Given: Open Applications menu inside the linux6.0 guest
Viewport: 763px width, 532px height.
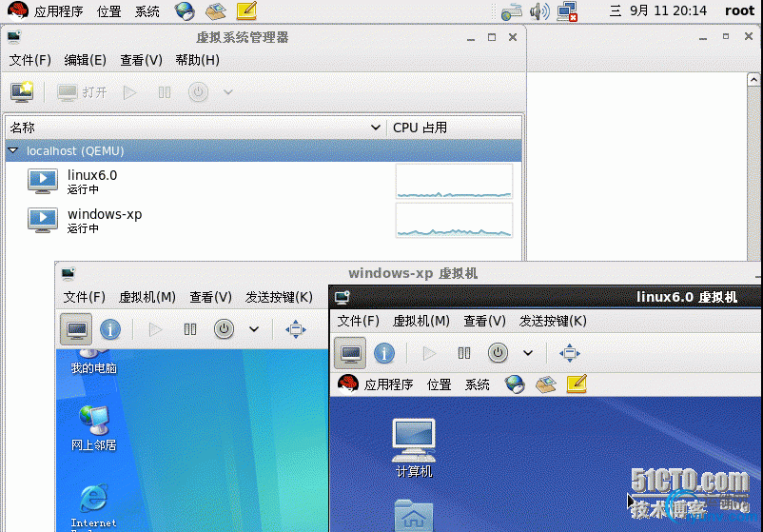Looking at the screenshot, I should (x=388, y=384).
